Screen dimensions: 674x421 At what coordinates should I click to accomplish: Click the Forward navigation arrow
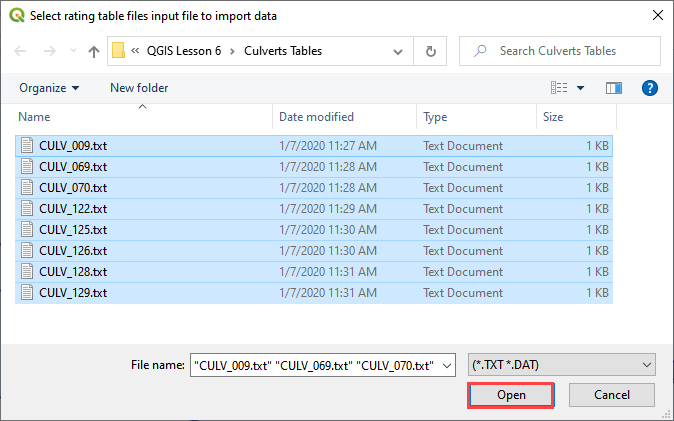(x=48, y=51)
